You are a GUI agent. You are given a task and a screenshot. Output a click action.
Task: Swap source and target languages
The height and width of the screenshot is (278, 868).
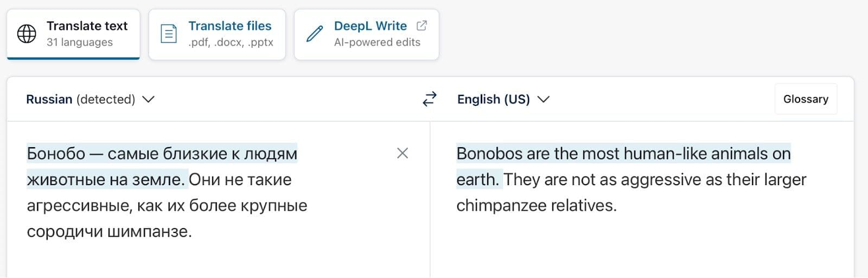(429, 99)
